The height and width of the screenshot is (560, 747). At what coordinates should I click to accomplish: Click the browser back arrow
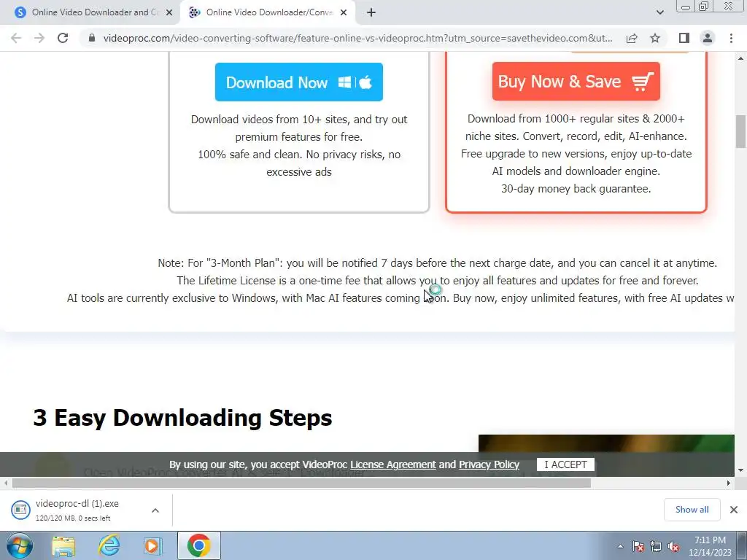point(16,38)
